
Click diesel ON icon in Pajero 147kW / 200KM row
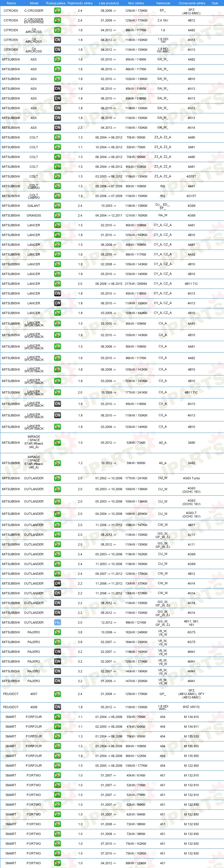tap(58, 681)
